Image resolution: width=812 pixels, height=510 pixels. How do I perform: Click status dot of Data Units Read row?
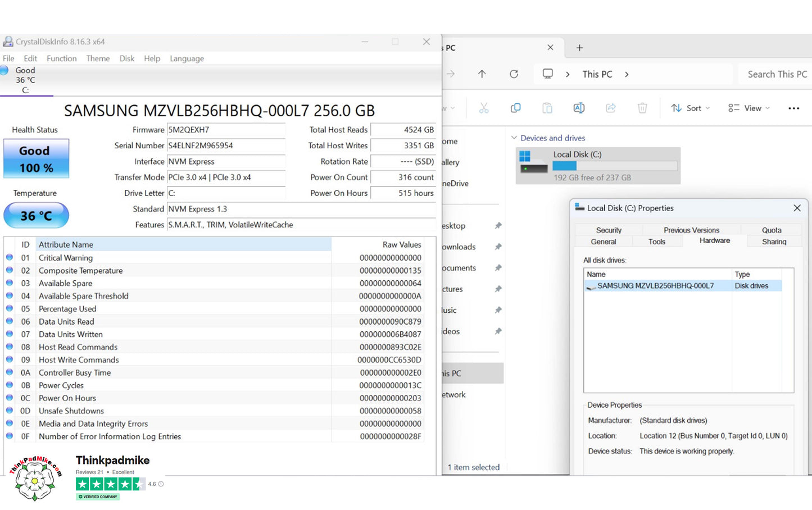[x=10, y=321]
